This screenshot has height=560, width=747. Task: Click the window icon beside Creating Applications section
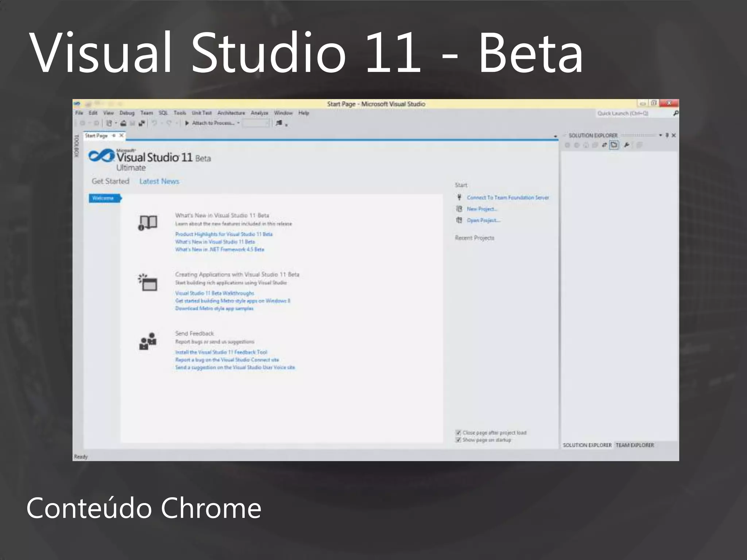point(147,282)
